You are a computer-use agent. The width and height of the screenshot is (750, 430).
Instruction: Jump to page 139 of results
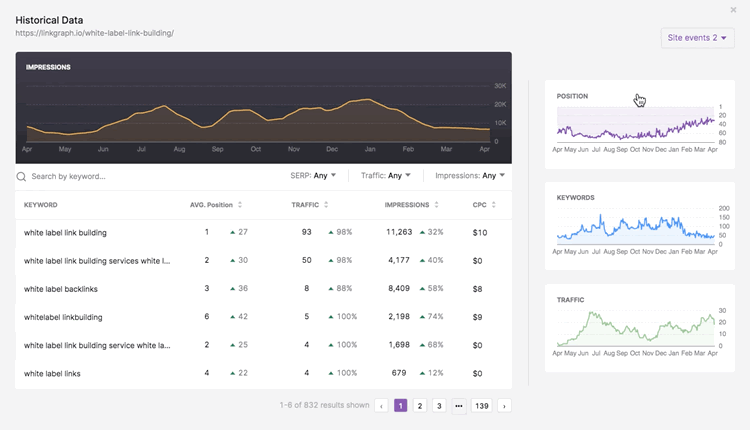coord(481,406)
